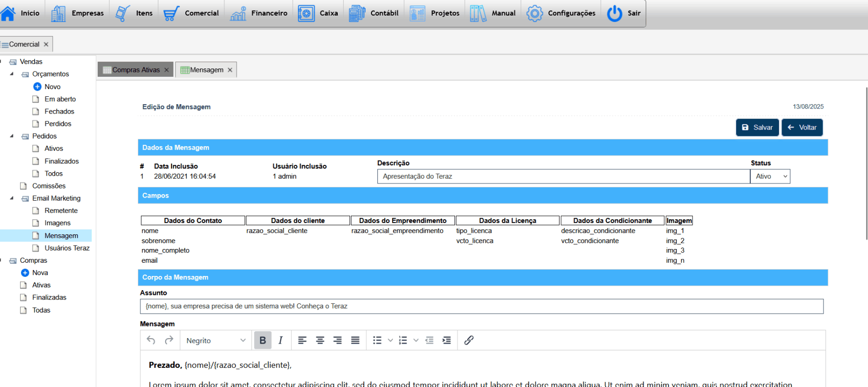Open the Financeiro menu
868x387 pixels.
[259, 13]
